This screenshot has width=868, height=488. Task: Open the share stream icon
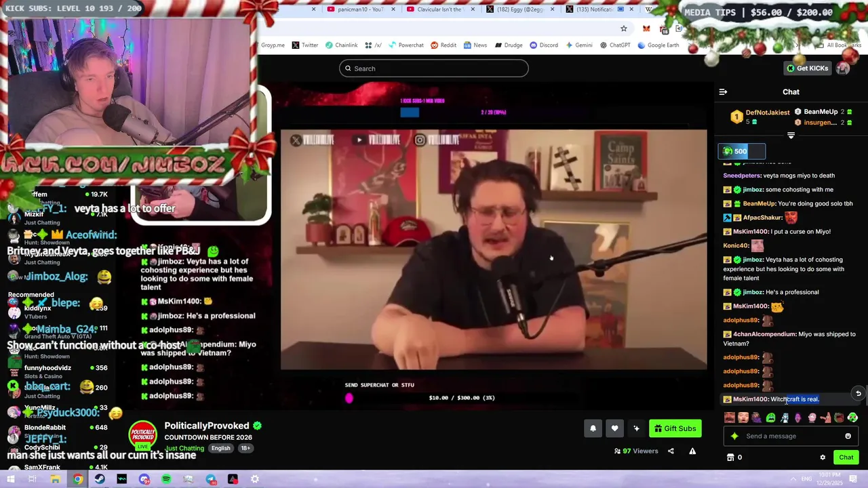671,451
